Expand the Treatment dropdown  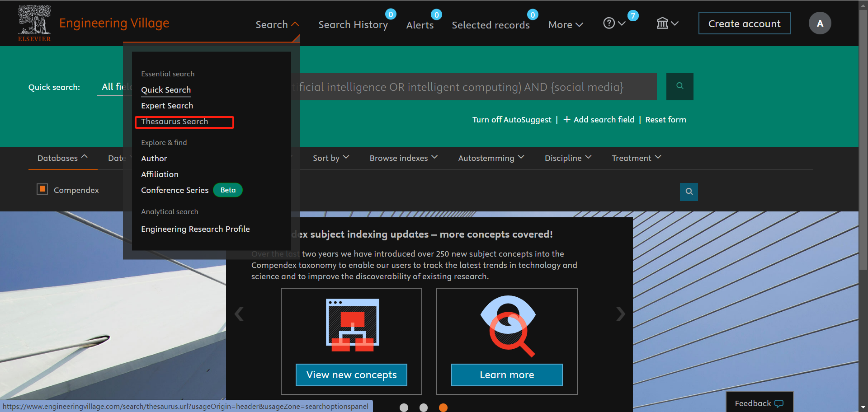pos(636,158)
